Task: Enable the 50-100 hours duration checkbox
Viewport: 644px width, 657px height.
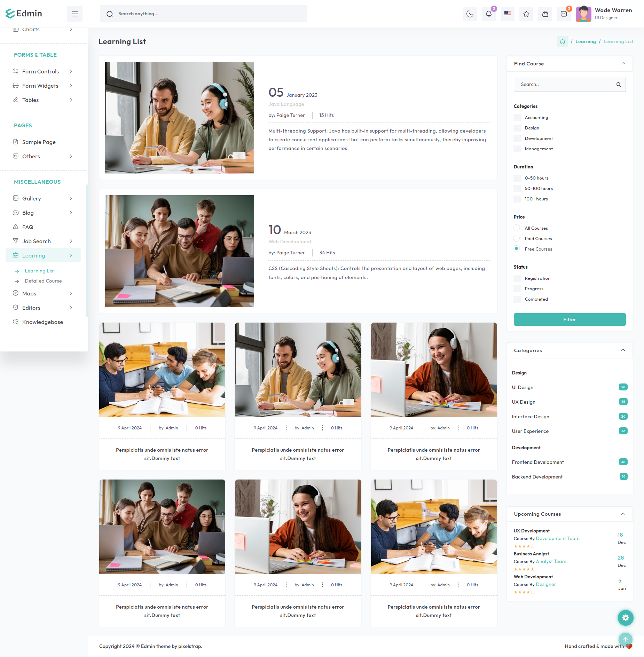Action: pos(517,189)
